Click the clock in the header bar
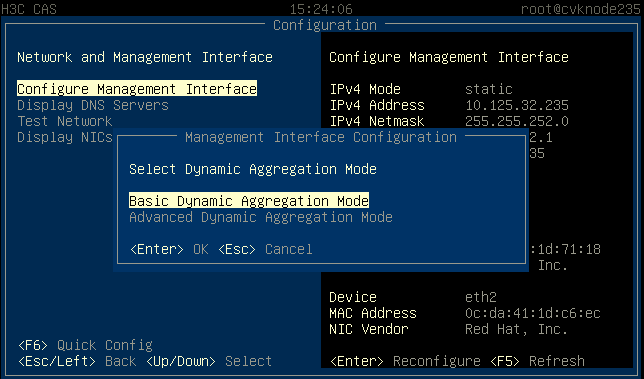Screen dimensions: 644x379 click(x=321, y=9)
